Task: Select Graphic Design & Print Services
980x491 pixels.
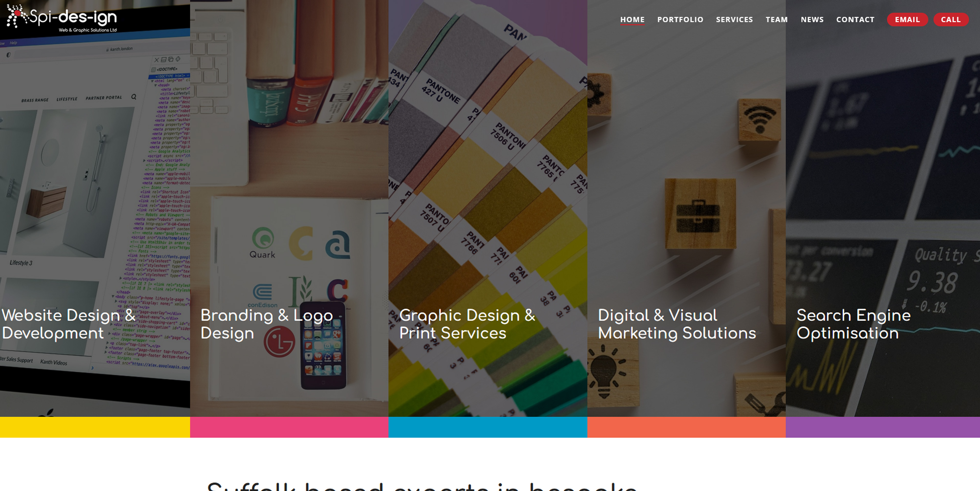Action: coord(467,324)
